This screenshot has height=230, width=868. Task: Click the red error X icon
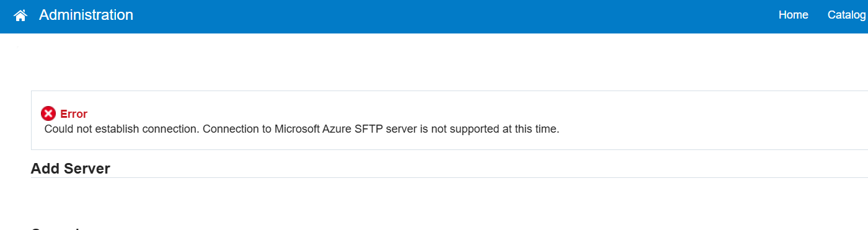coord(48,113)
